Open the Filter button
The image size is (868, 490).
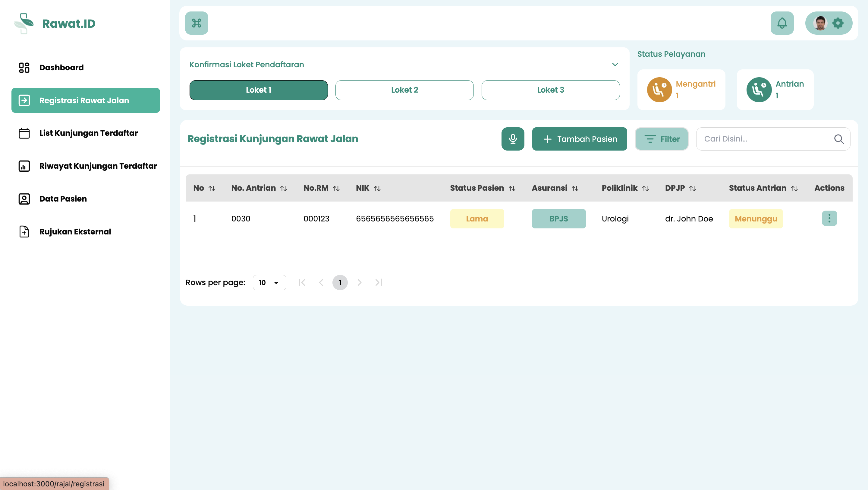tap(662, 139)
